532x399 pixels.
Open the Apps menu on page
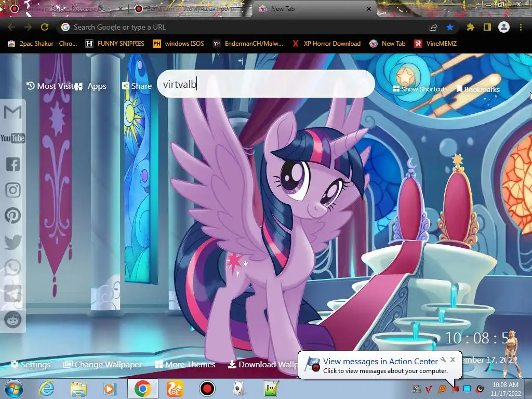(91, 86)
